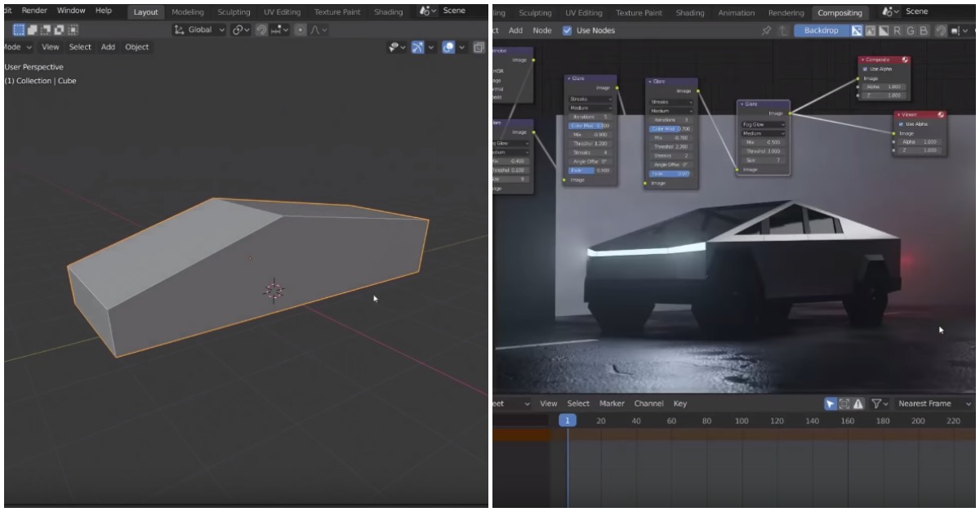Click the pin node tree icon
Screen dimensions: 980x512
click(766, 31)
